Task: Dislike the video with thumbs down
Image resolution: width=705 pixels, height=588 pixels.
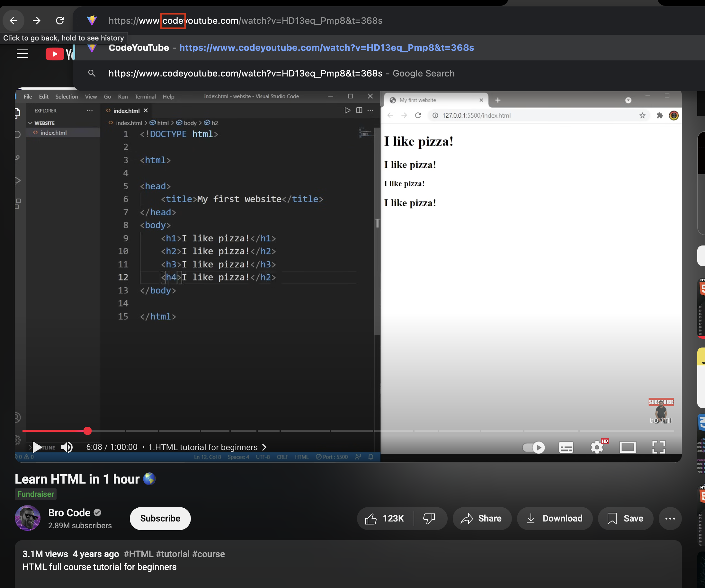Action: [429, 519]
